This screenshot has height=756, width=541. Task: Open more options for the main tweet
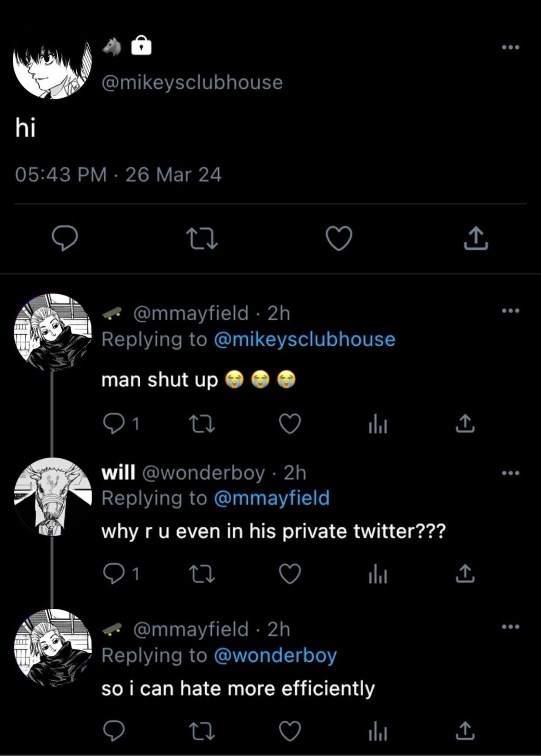pos(511,47)
